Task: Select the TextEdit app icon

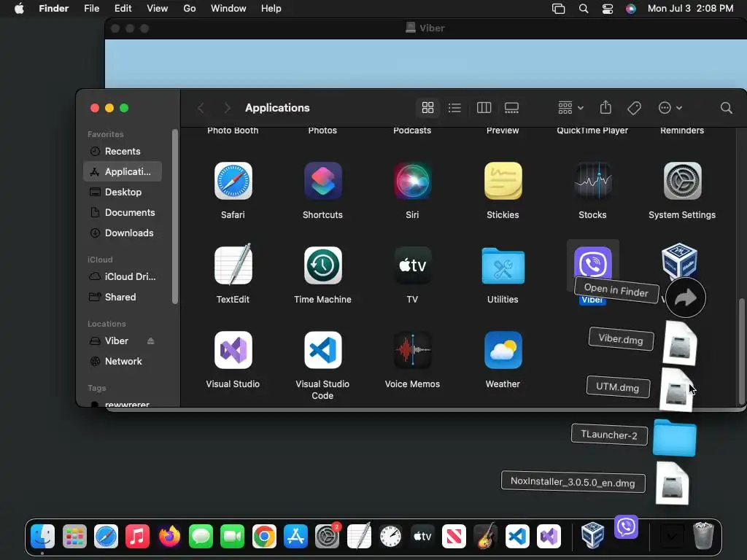Action: pyautogui.click(x=233, y=265)
